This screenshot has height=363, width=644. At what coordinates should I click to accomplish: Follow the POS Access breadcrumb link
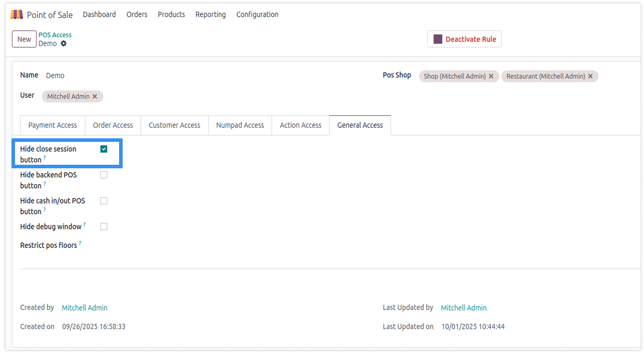pyautogui.click(x=55, y=35)
